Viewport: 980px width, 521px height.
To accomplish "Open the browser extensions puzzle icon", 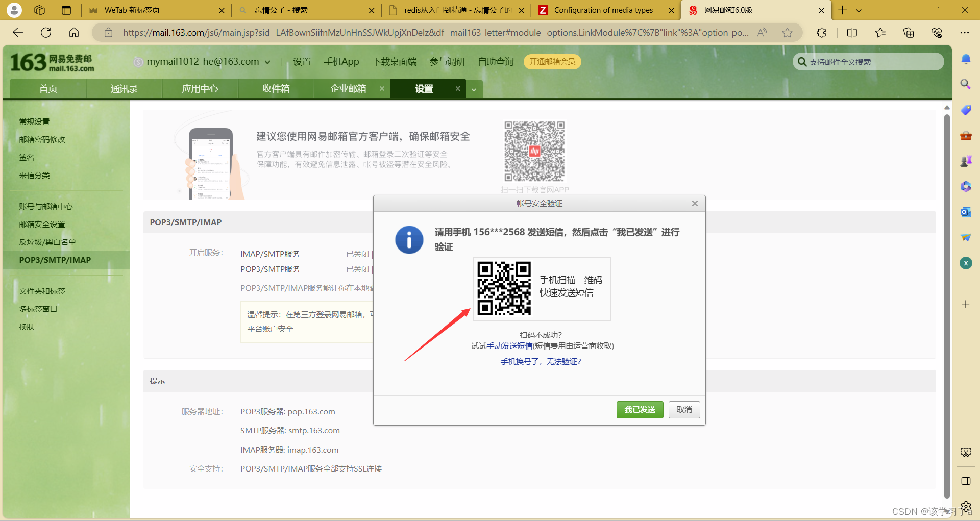I will tap(821, 33).
